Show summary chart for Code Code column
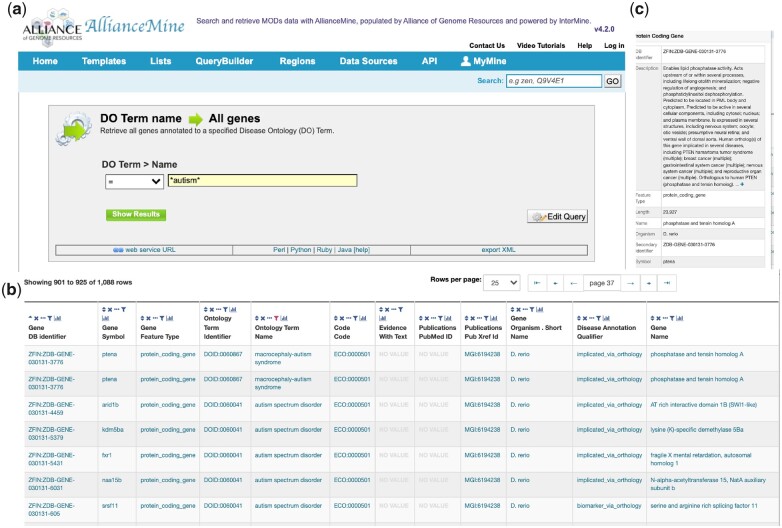This screenshot has height=528, width=782. coord(364,318)
